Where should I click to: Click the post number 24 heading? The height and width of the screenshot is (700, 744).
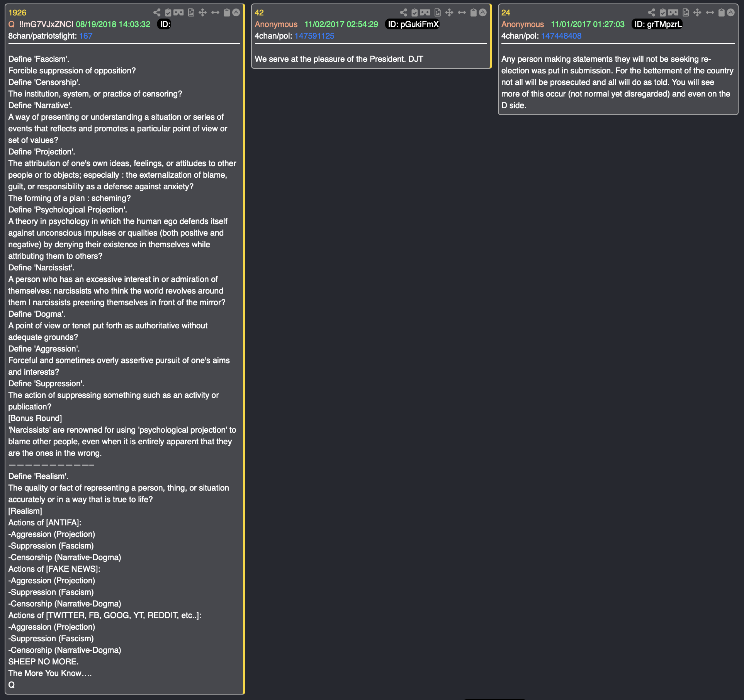(x=506, y=13)
